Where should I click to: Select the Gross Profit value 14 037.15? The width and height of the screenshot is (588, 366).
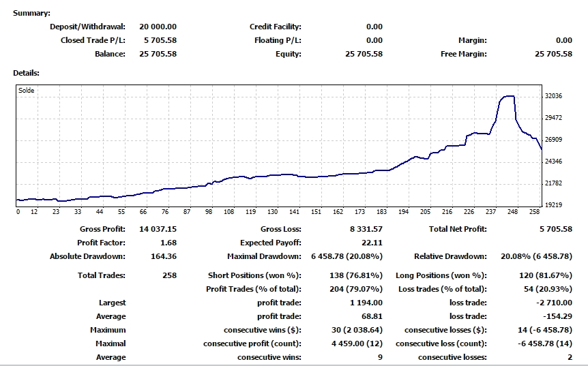pyautogui.click(x=158, y=229)
